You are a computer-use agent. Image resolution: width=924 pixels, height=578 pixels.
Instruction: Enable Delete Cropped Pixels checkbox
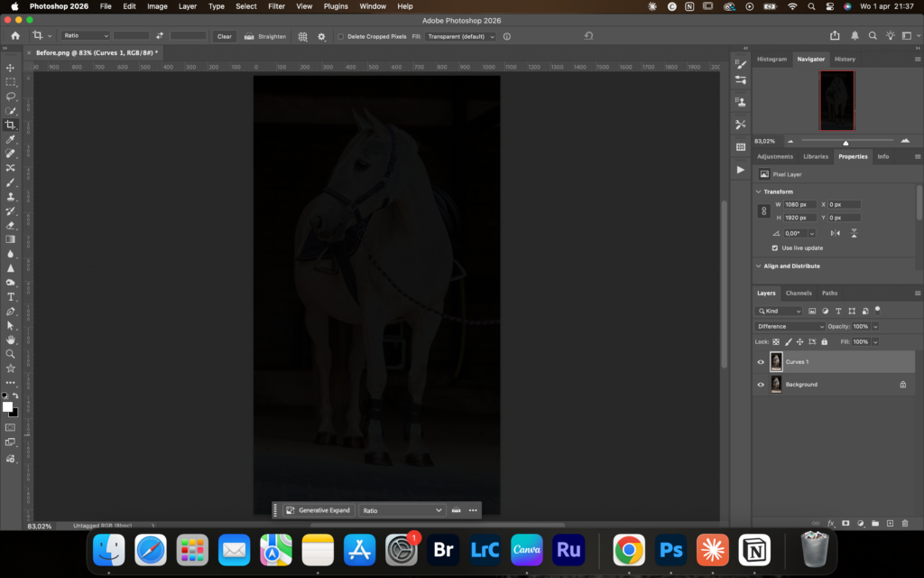pos(341,37)
